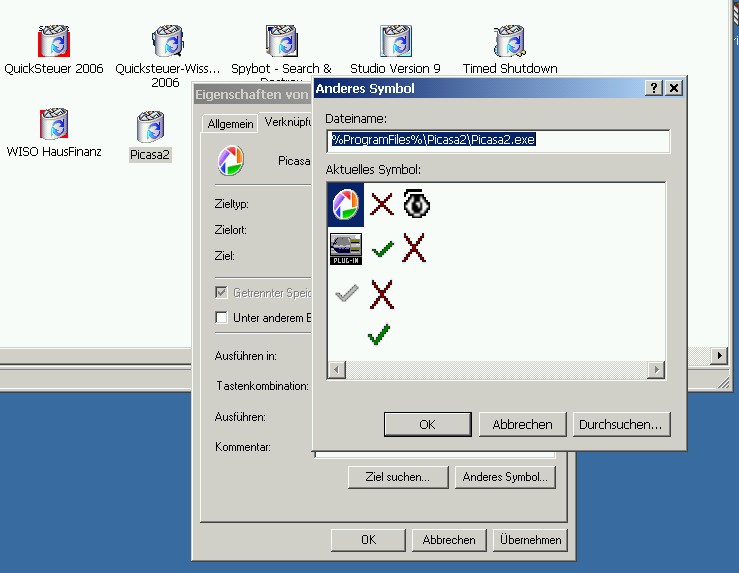
Task: Click the Dateiname input field
Action: coord(498,140)
